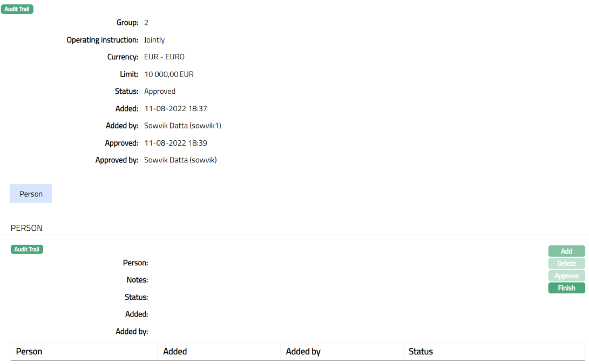Open the Audit Trail in Person section
589x364 pixels.
pyautogui.click(x=27, y=249)
